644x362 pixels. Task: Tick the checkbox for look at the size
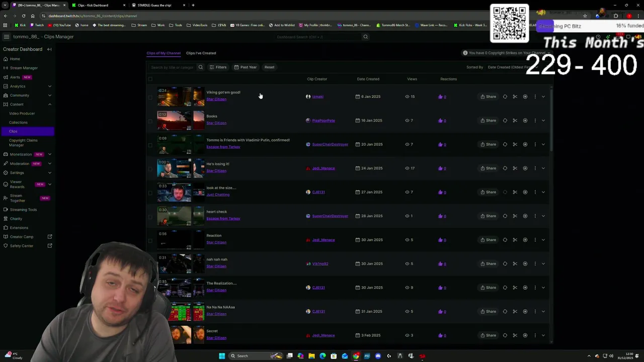point(150,193)
